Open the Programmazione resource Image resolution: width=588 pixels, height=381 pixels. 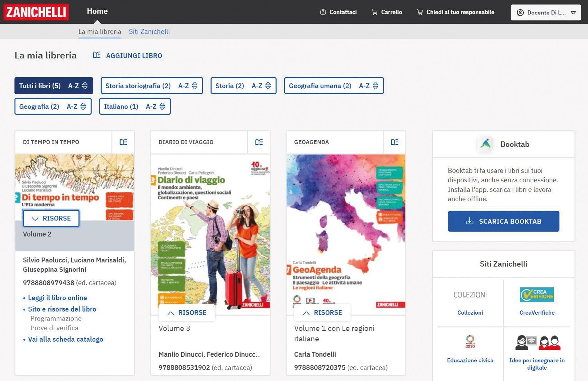pos(56,318)
